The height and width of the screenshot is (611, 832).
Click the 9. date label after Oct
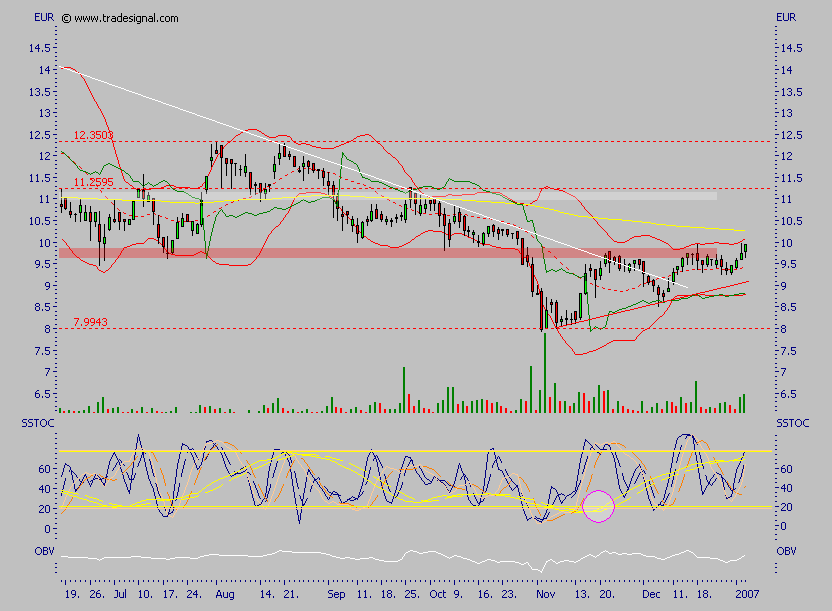click(x=458, y=594)
